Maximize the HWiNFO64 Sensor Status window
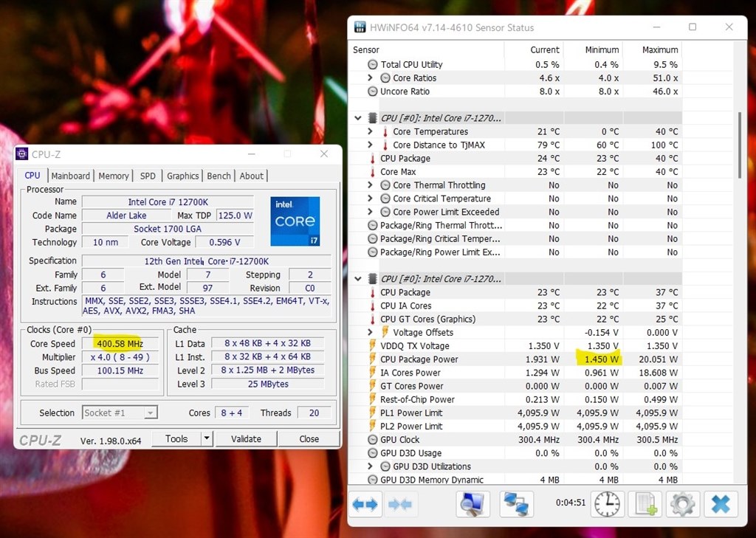 (693, 27)
